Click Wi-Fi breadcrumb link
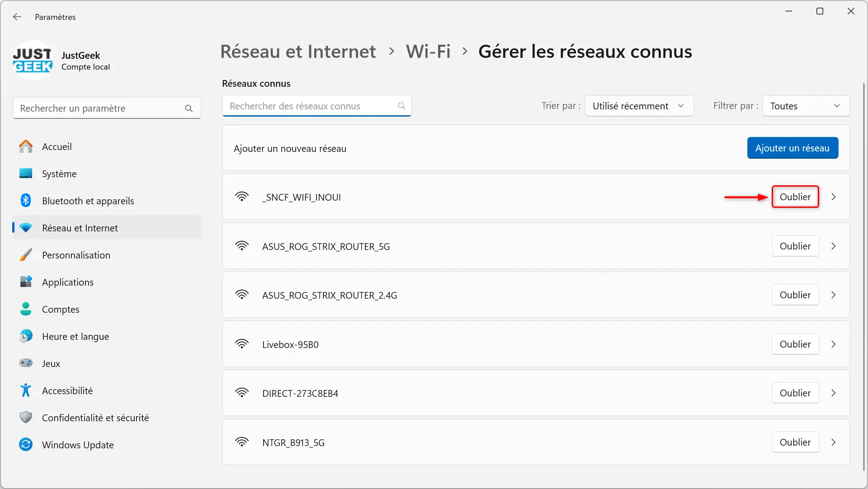The image size is (868, 489). pyautogui.click(x=428, y=52)
